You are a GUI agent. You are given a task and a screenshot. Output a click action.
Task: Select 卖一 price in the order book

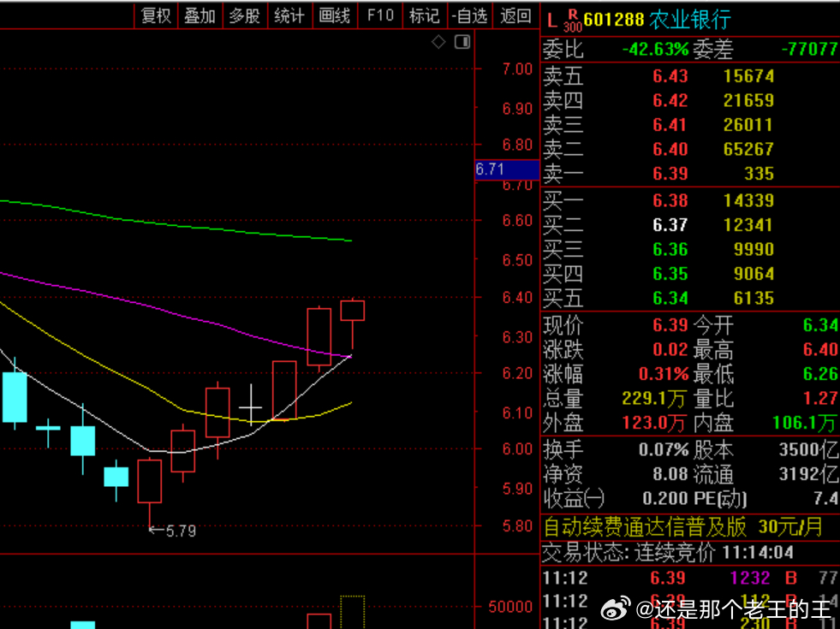[670, 174]
